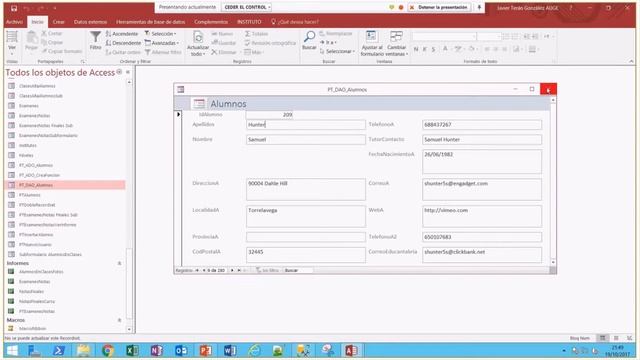Screen dimensions: 640x360
Task: Open OneNote from the taskbar
Action: pos(157,350)
